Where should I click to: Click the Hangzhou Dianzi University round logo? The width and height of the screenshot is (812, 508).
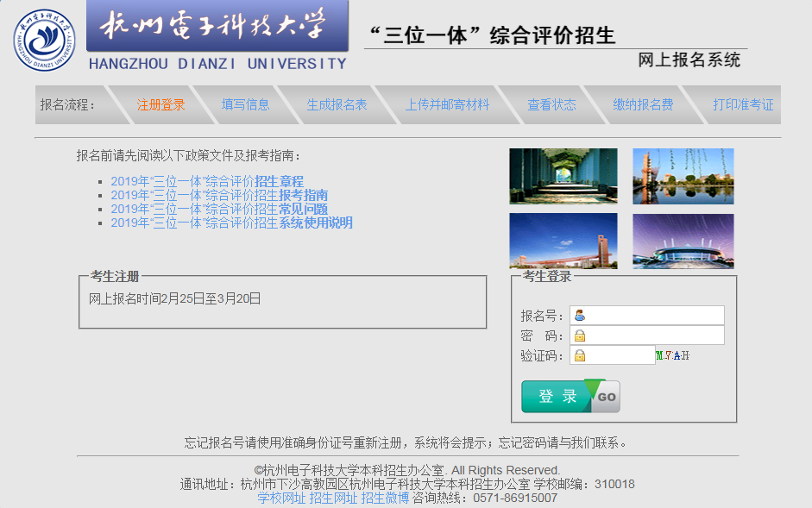(x=44, y=41)
